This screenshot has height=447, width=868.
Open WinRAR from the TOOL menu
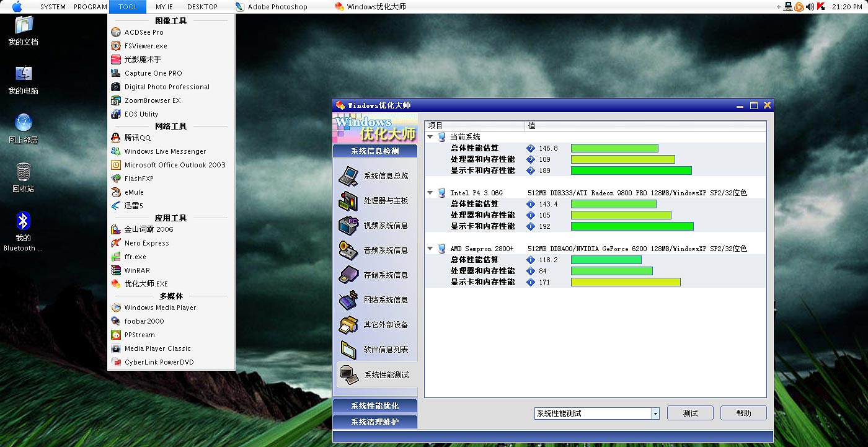(x=171, y=270)
